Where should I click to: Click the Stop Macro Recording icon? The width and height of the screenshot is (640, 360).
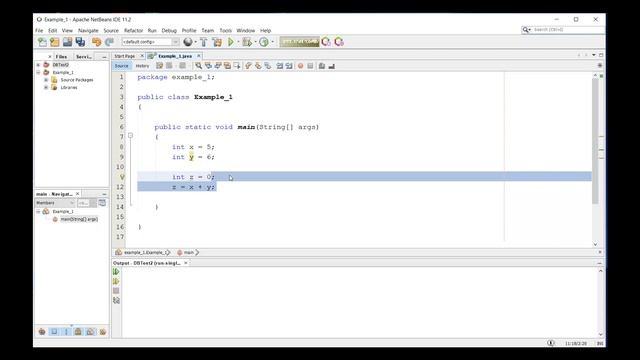pos(310,66)
